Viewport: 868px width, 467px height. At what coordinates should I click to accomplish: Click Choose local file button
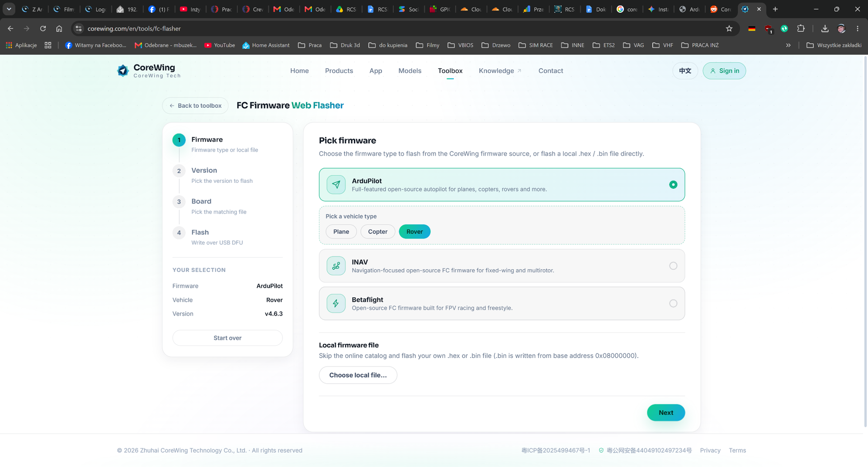[x=358, y=375]
